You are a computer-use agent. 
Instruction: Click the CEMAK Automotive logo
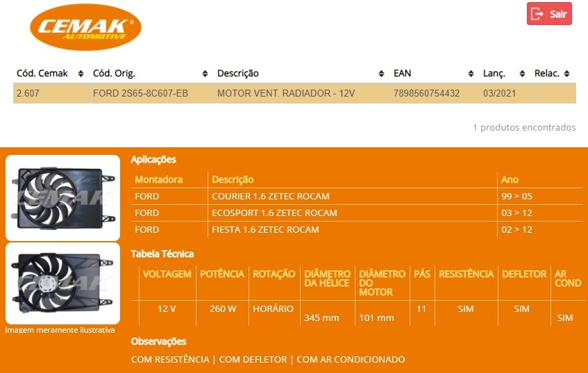pyautogui.click(x=85, y=27)
